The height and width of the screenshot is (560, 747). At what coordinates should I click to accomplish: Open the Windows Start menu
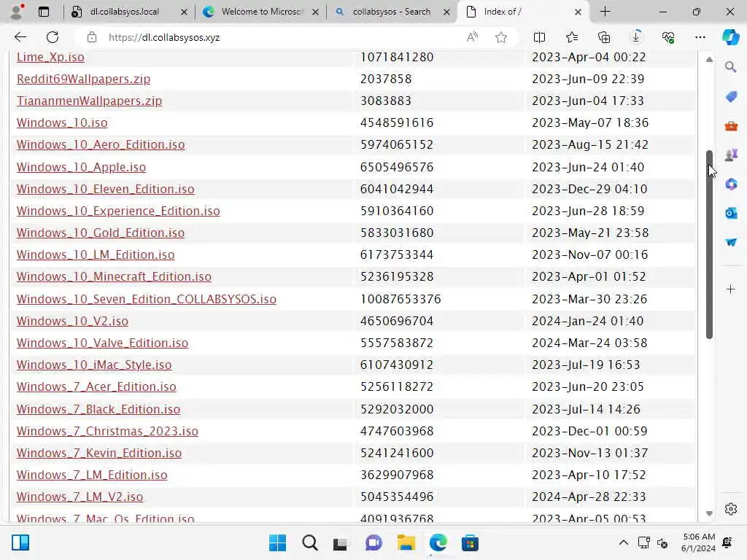click(x=277, y=542)
